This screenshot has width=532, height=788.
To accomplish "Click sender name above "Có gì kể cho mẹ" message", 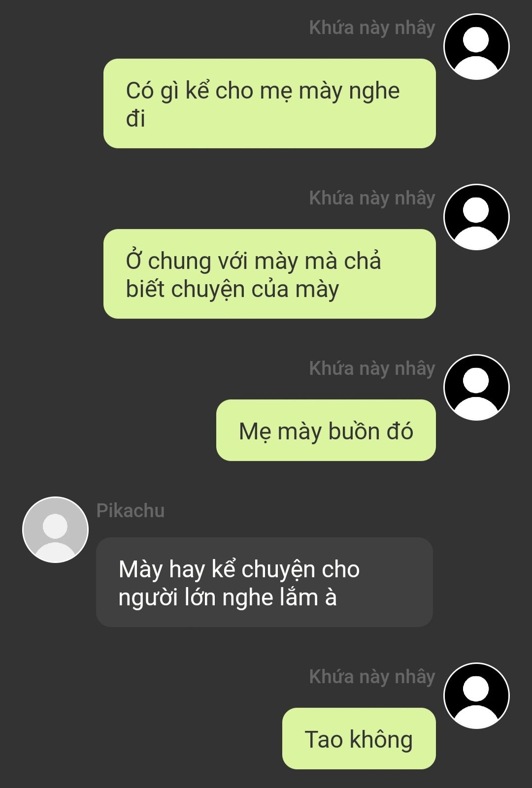I will point(372,28).
